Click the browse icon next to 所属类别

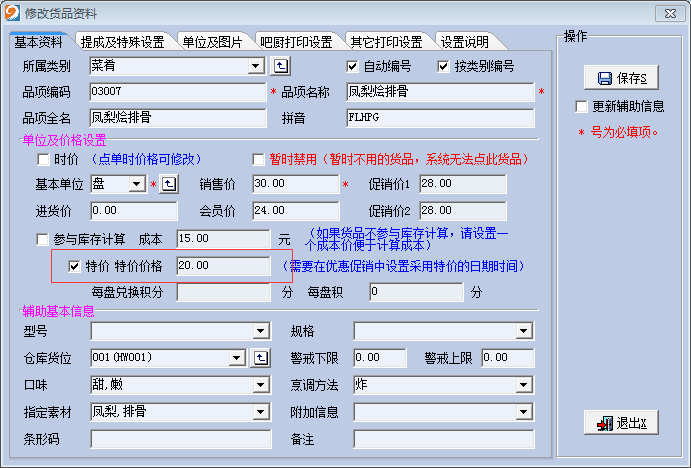coord(281,67)
